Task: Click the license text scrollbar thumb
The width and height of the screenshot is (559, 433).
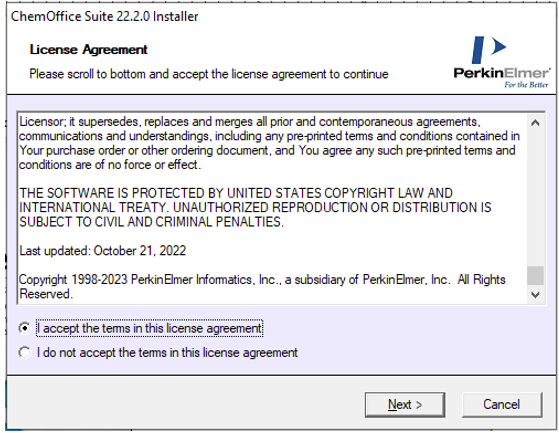Action: click(535, 275)
